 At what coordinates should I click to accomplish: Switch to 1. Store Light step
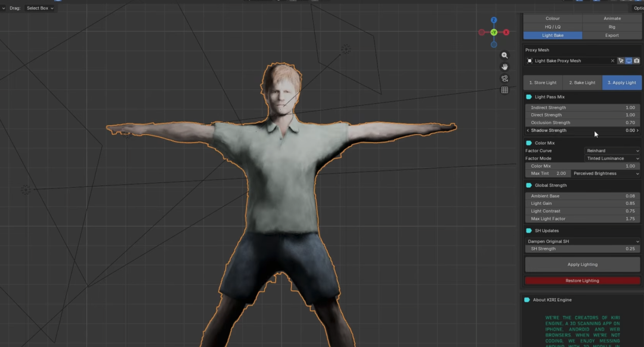tap(543, 82)
